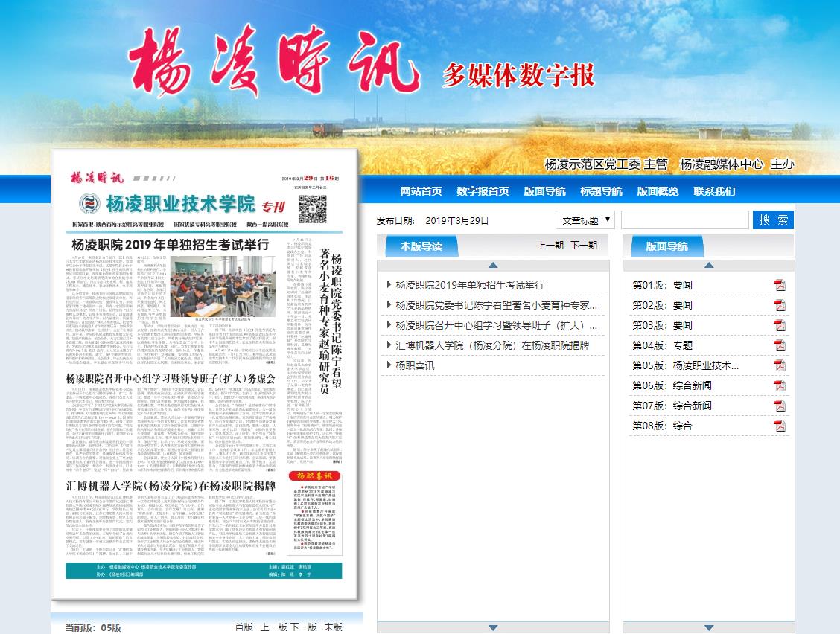Open article 杨凌职院2019年单独招生考试举行
This screenshot has width=840, height=634.
(x=470, y=285)
